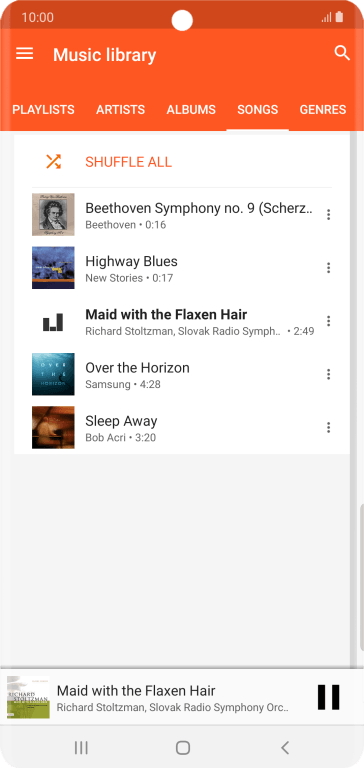
Task: Tap the SHUFFLE ALL button
Action: click(x=128, y=162)
